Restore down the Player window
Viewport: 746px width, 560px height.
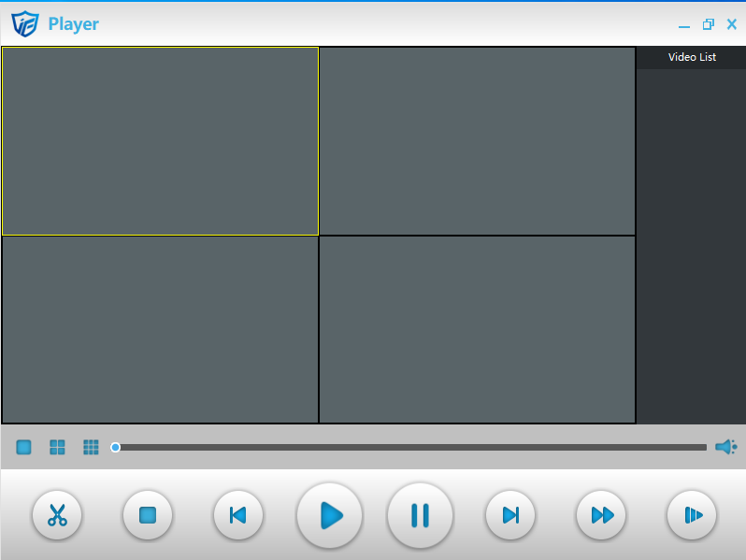(x=709, y=24)
